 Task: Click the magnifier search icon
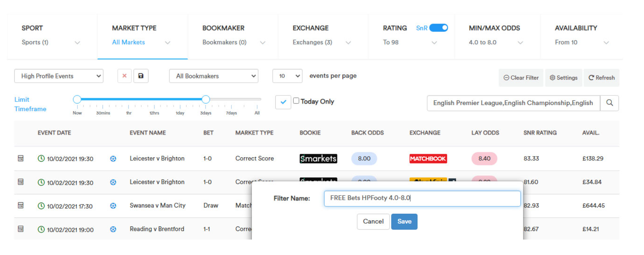610,103
